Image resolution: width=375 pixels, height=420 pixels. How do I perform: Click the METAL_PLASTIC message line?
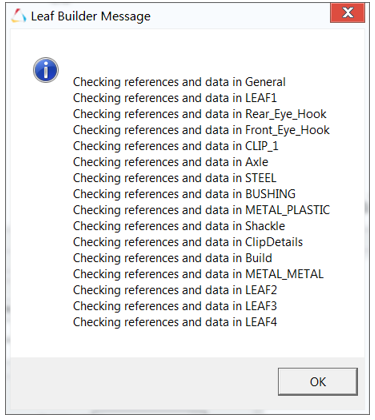[x=202, y=210]
